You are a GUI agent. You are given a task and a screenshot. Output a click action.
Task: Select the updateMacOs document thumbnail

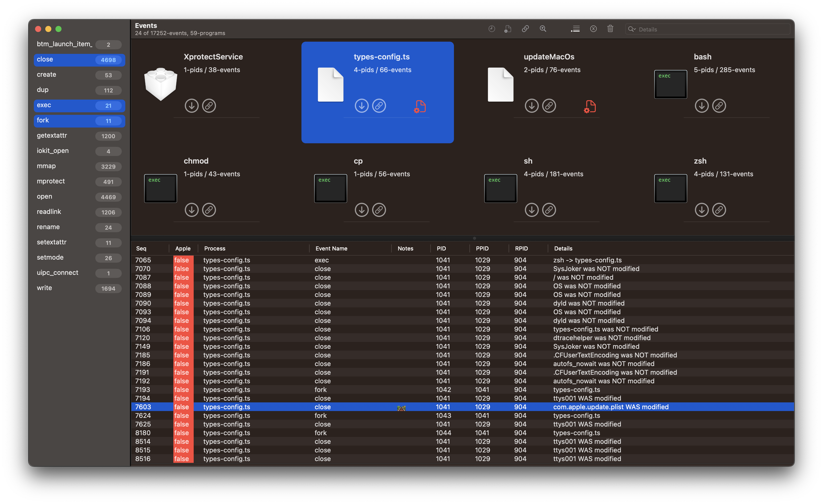(x=500, y=84)
